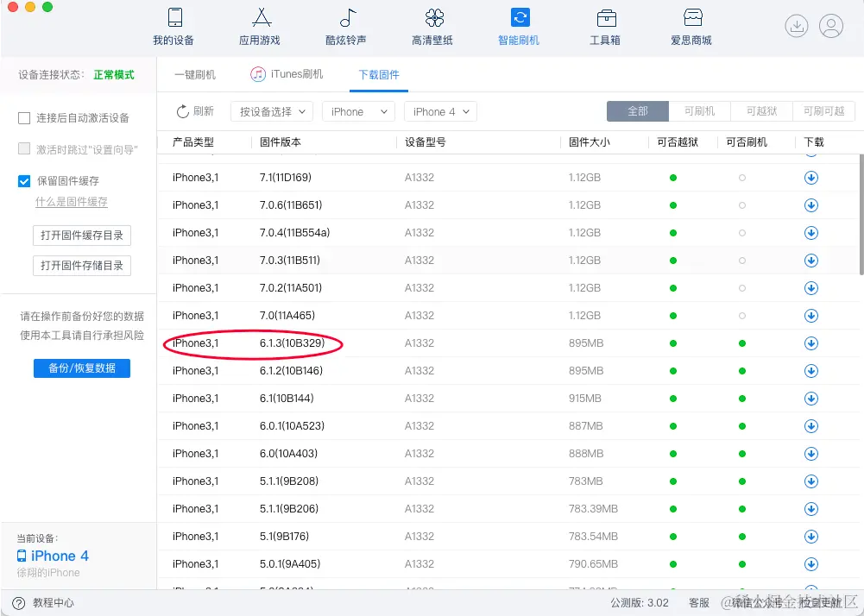Download firmware 5.1.1(9B208)

811,481
